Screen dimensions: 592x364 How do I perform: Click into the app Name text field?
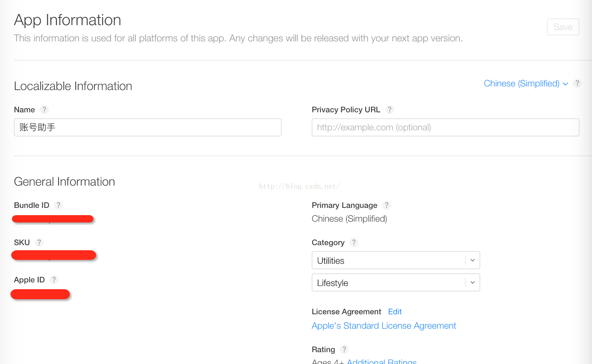147,127
